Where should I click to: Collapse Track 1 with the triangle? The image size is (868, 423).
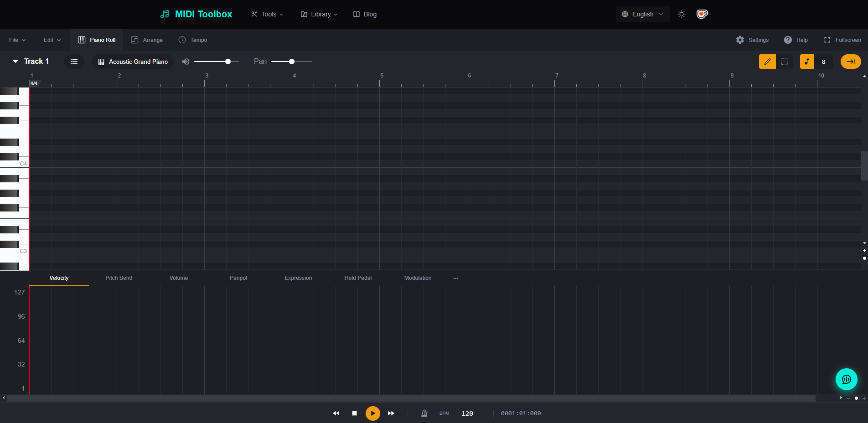coord(15,61)
